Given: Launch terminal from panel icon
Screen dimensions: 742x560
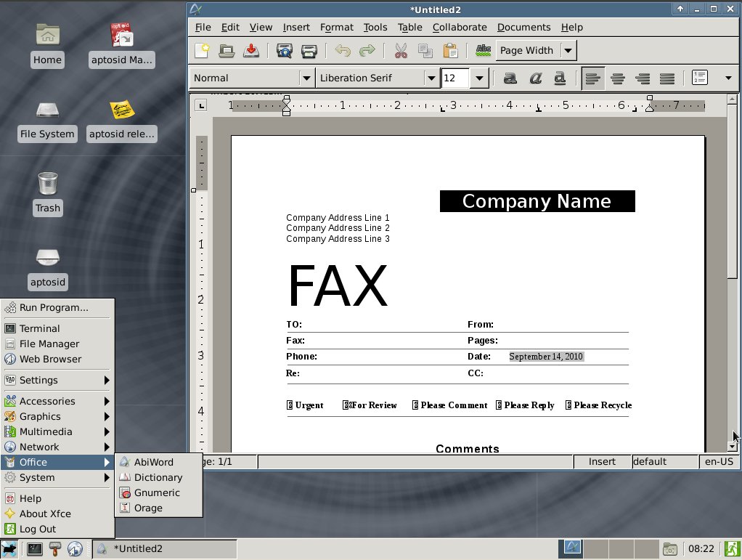Looking at the screenshot, I should click(35, 549).
